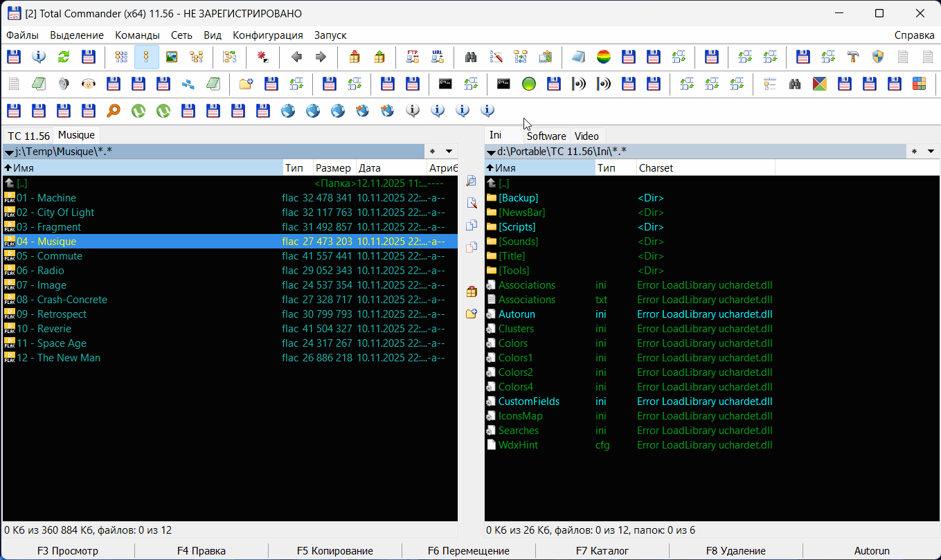Click the green refresh arrows toolbar icon

tap(64, 57)
